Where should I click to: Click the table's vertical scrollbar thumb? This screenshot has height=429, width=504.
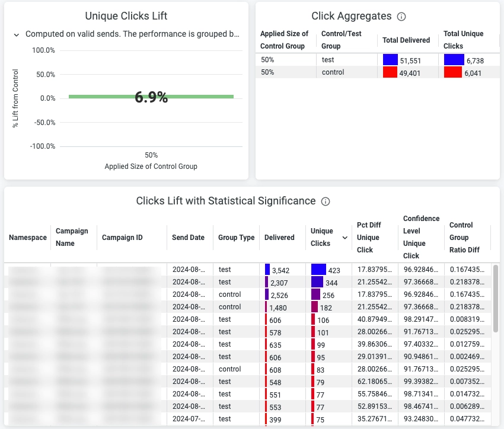click(x=496, y=298)
